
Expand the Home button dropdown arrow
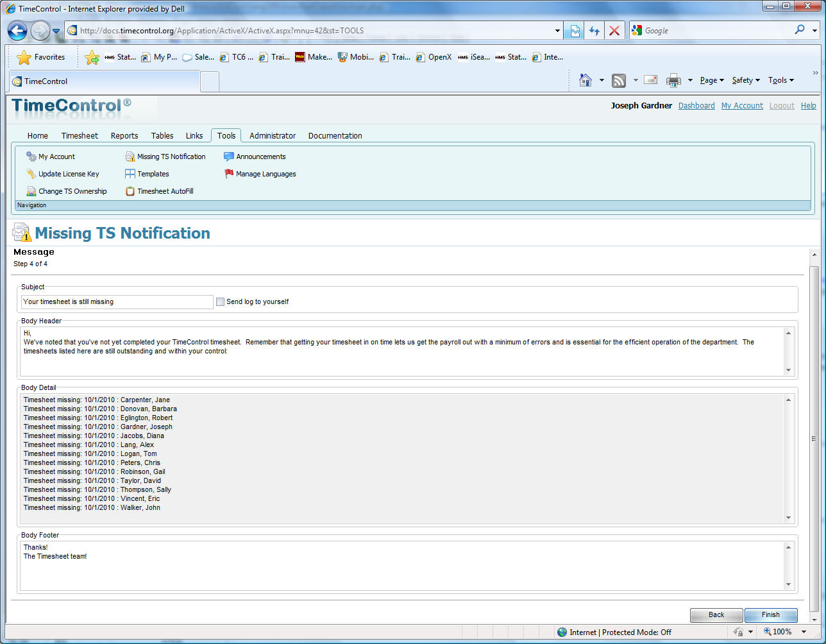click(602, 80)
